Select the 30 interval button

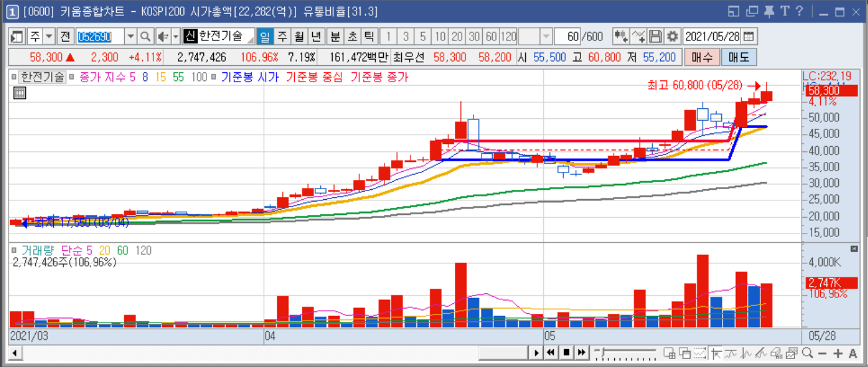click(474, 36)
